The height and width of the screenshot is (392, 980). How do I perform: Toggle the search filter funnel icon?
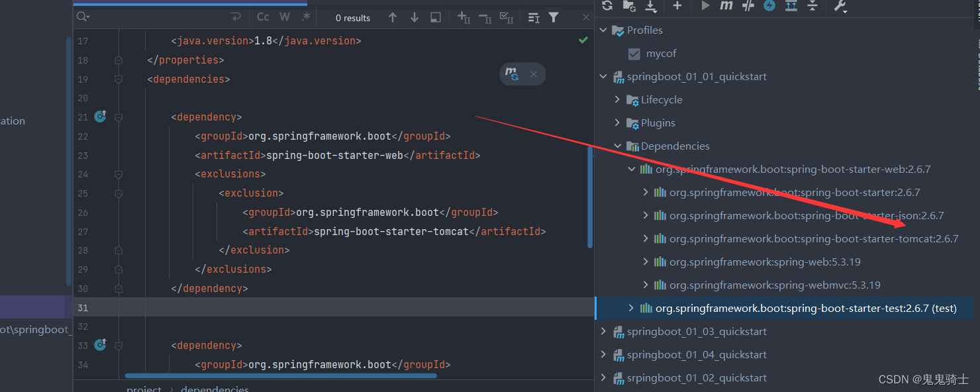[x=554, y=18]
